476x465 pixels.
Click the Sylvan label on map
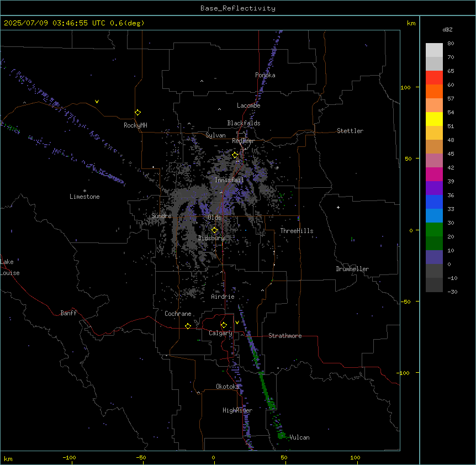pos(215,135)
